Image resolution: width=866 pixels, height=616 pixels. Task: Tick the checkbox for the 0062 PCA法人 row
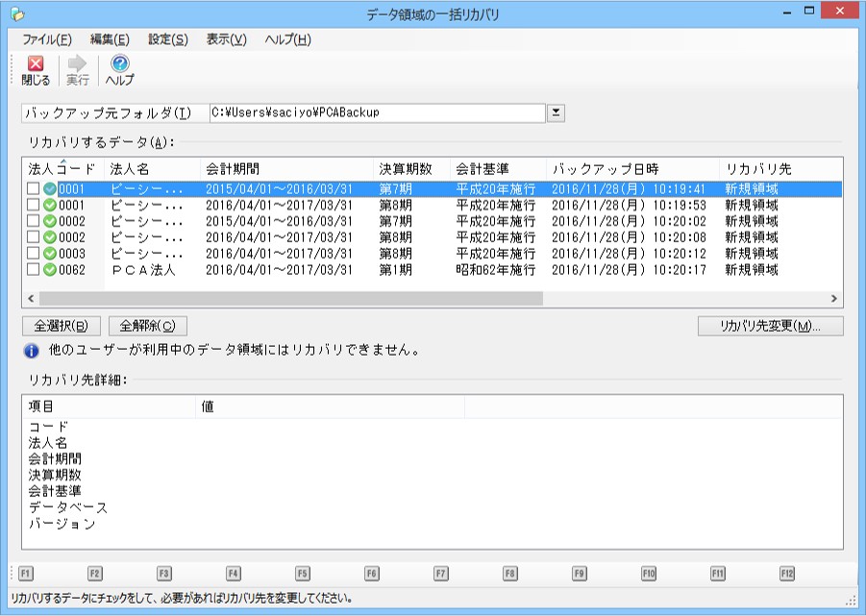[x=34, y=270]
